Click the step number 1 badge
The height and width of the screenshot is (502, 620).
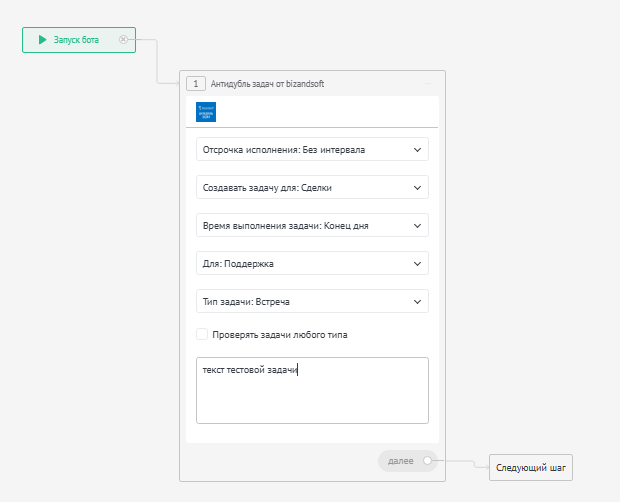pyautogui.click(x=196, y=84)
